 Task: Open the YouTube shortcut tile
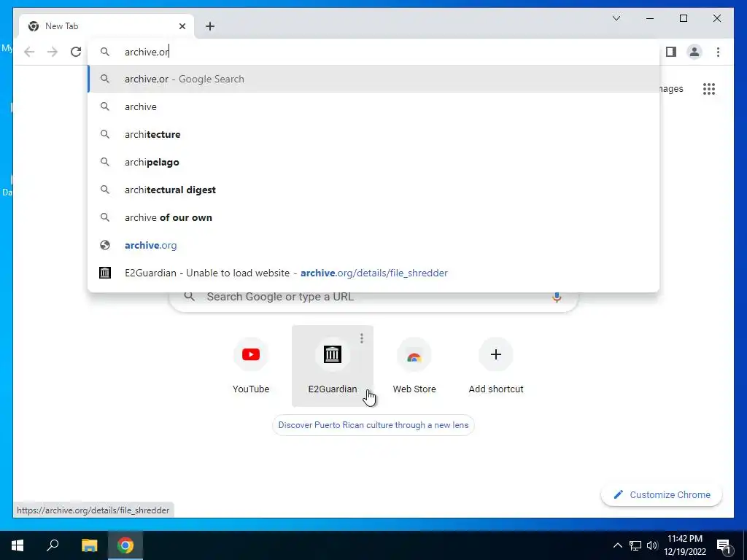click(251, 366)
